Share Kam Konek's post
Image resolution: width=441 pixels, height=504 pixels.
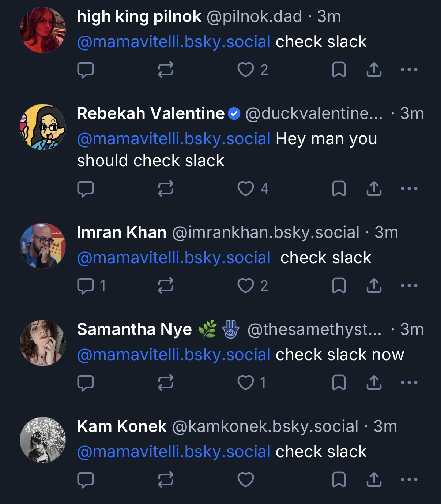tap(374, 479)
